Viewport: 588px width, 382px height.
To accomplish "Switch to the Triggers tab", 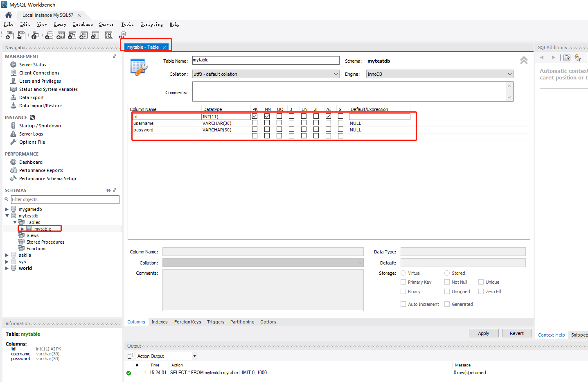I will click(x=216, y=322).
